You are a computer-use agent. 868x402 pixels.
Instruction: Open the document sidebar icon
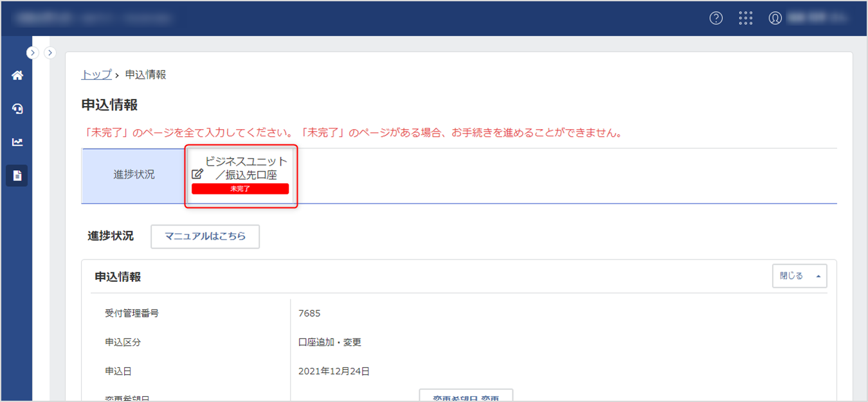pyautogui.click(x=17, y=175)
